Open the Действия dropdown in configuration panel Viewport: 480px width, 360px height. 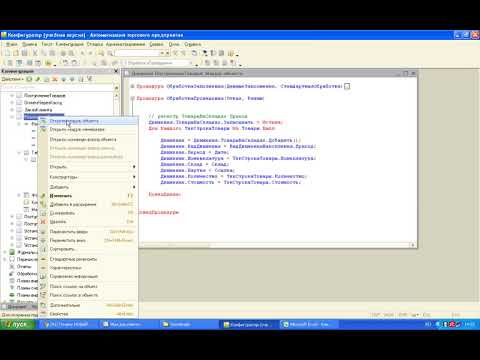coord(12,79)
